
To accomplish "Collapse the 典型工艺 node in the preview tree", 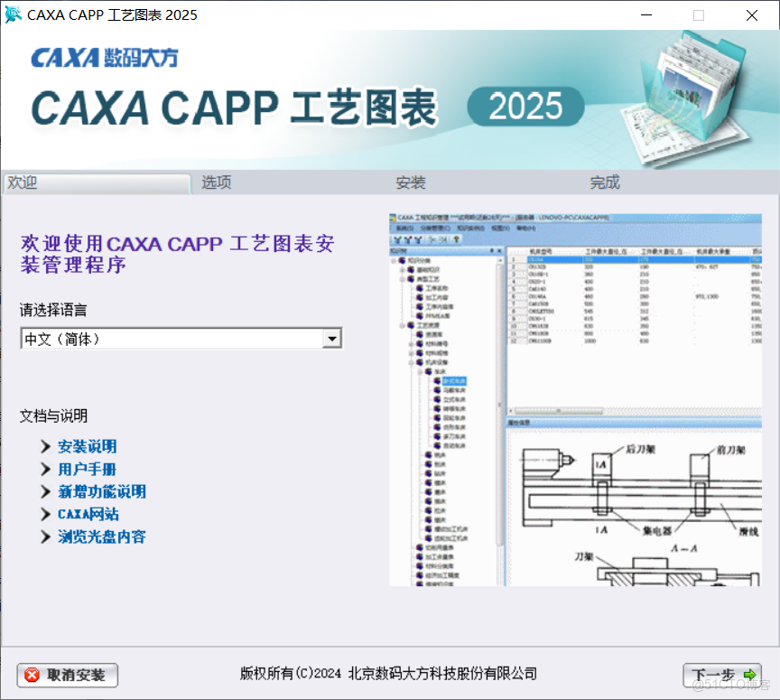I will point(400,278).
